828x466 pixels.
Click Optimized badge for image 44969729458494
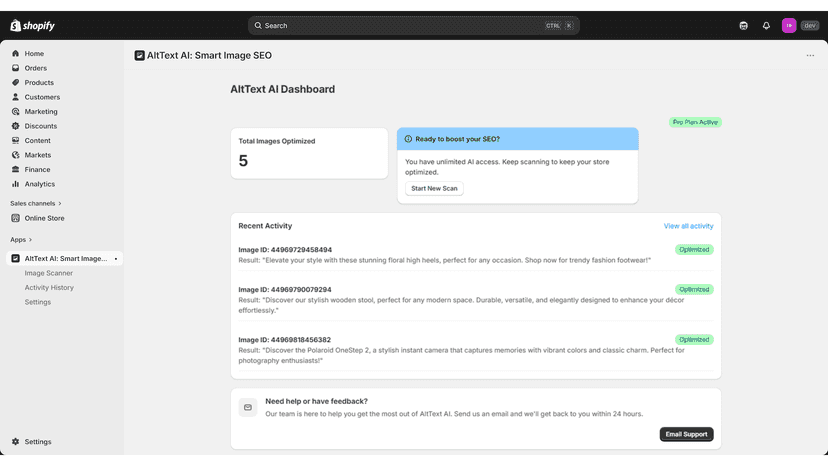(694, 249)
